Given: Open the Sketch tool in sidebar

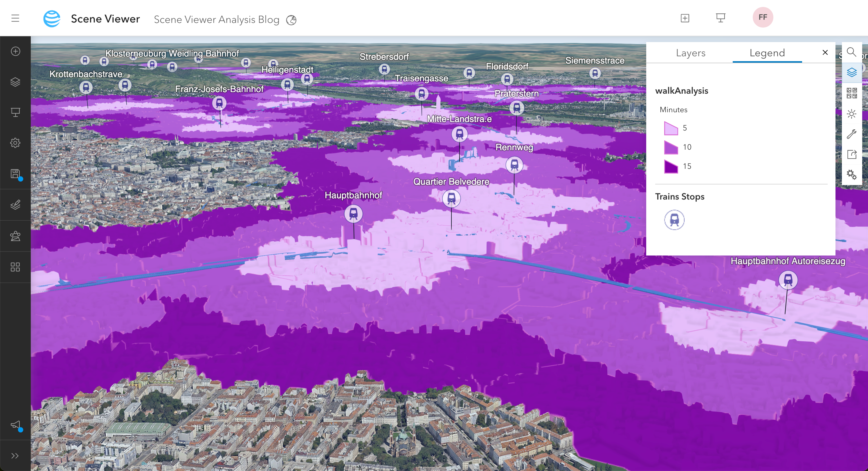Looking at the screenshot, I should click(x=15, y=205).
